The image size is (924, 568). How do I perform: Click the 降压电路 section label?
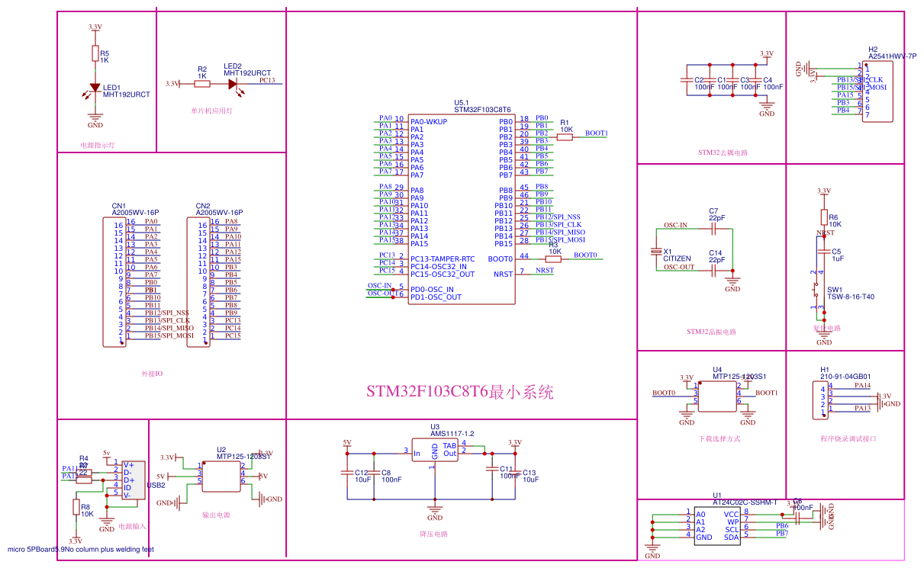coord(433,534)
